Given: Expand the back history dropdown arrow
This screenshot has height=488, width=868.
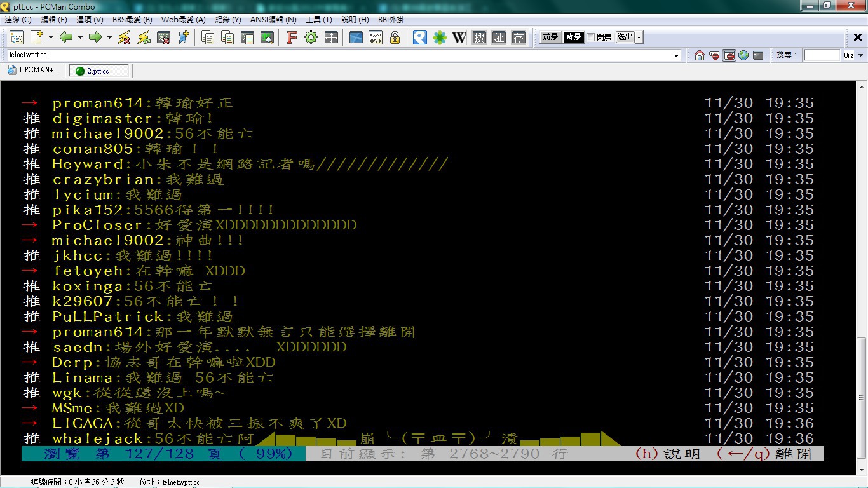Looking at the screenshot, I should pyautogui.click(x=79, y=37).
